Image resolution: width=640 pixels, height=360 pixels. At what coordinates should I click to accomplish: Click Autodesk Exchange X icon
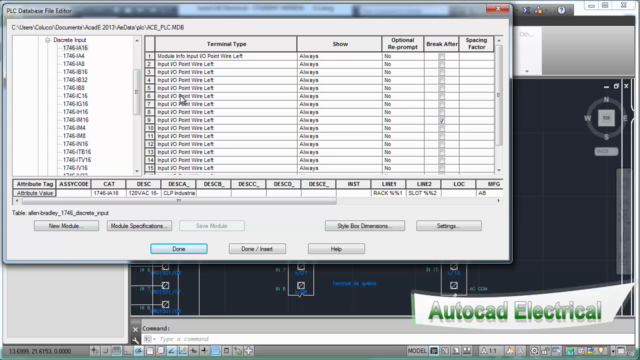[527, 10]
